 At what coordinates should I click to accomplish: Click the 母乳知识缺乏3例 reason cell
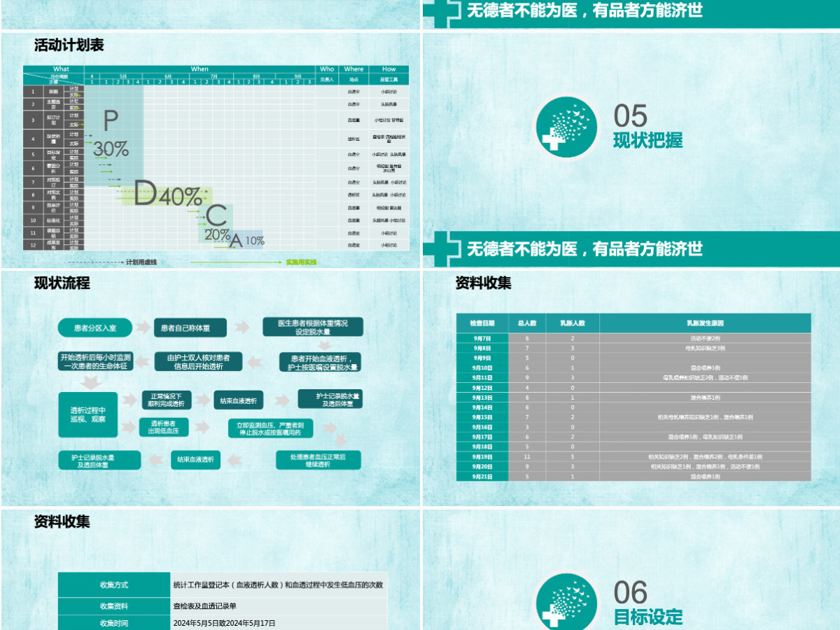[705, 348]
